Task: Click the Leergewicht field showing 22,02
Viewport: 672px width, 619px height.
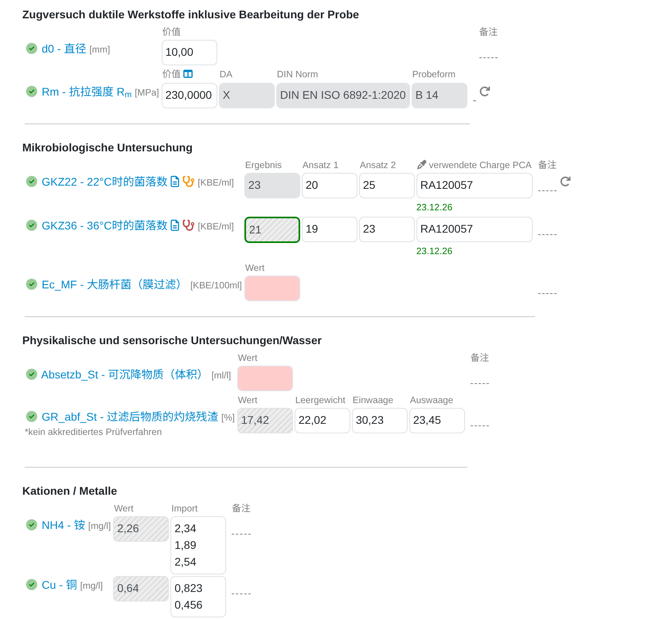Action: click(x=322, y=420)
